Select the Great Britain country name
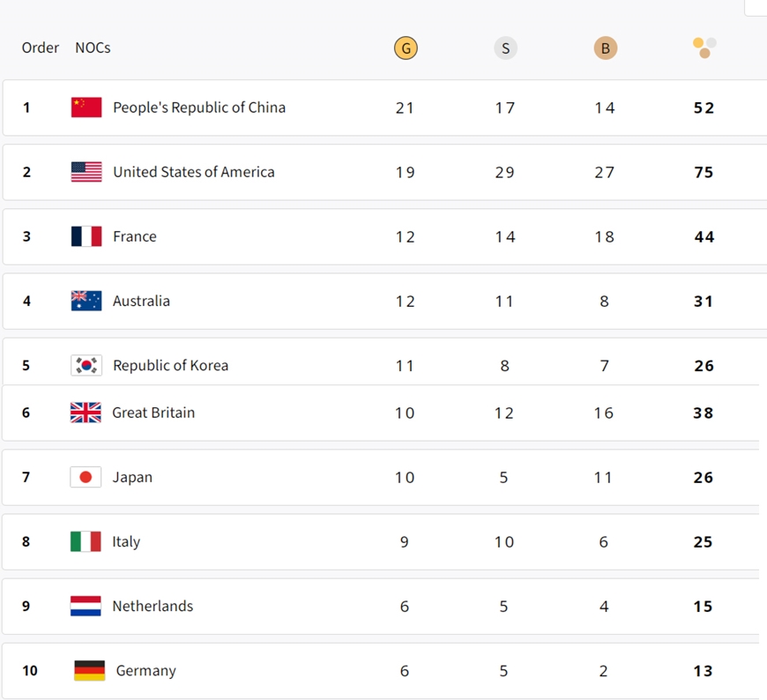767x700 pixels. [x=153, y=413]
